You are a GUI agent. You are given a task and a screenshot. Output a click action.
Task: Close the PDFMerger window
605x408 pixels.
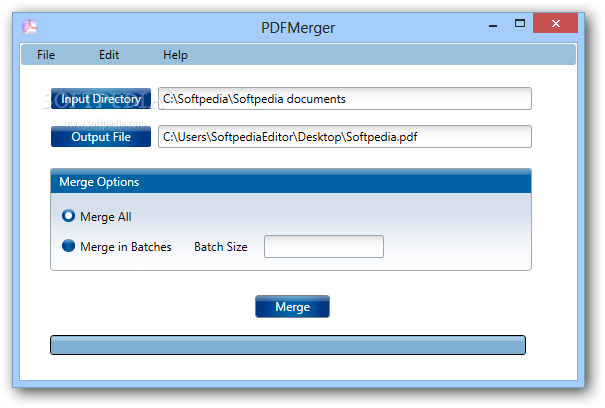click(556, 24)
